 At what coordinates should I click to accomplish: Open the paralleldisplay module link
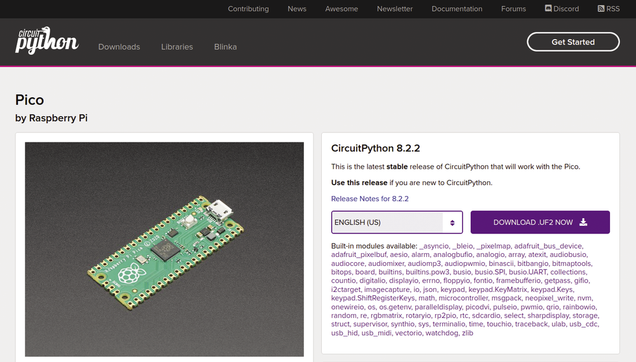tap(438, 307)
